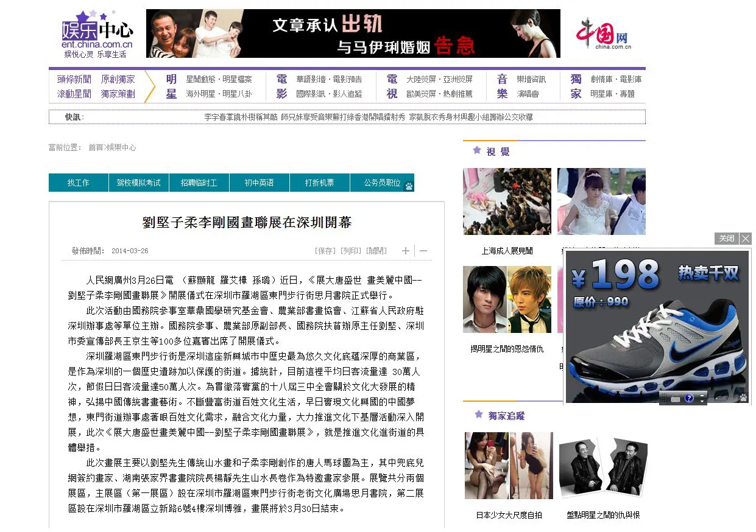The width and height of the screenshot is (756, 532).
Task: Open the 電視 section heading
Action: pyautogui.click(x=392, y=86)
